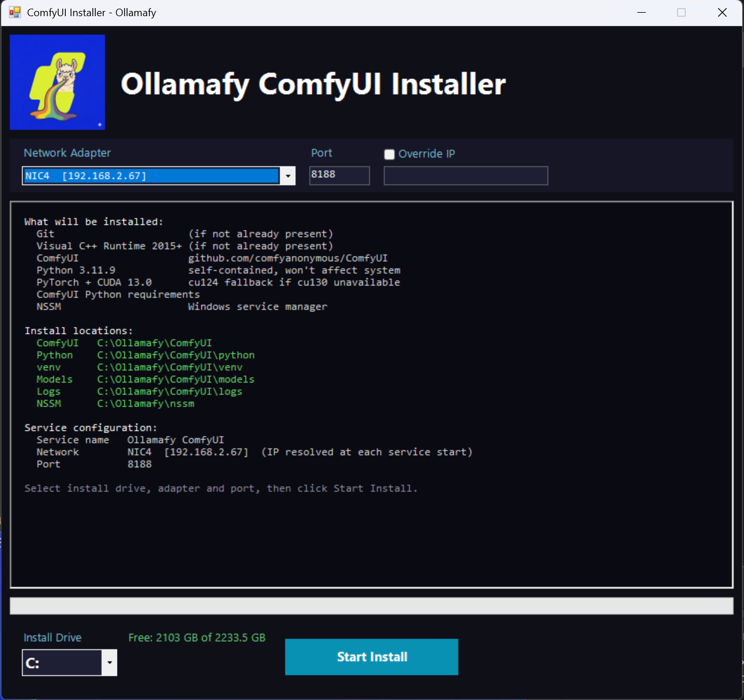Image resolution: width=744 pixels, height=700 pixels.
Task: Close the ComfyUI Installer window
Action: [722, 12]
